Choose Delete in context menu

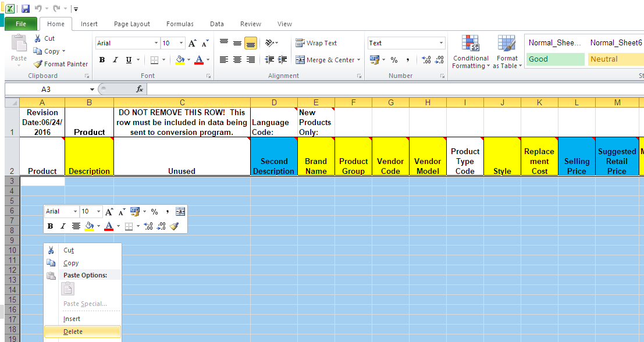(x=83, y=332)
